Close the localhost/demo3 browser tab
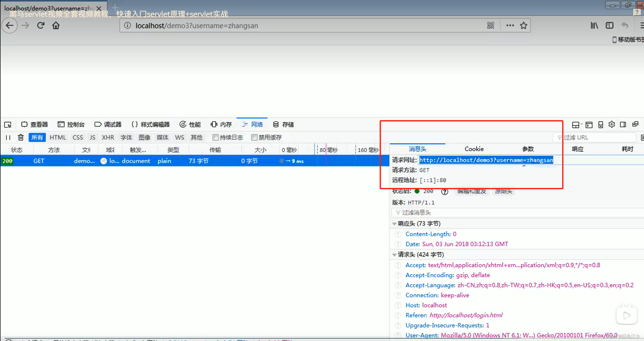The width and height of the screenshot is (644, 341). (x=99, y=8)
